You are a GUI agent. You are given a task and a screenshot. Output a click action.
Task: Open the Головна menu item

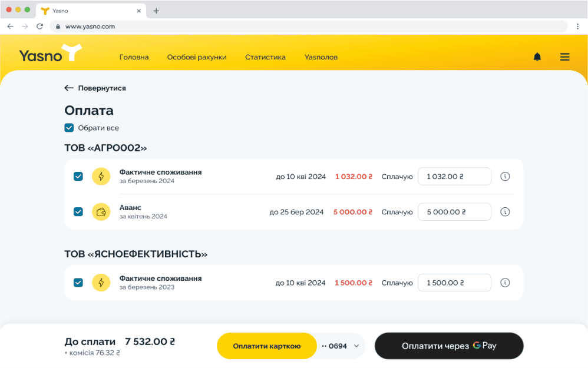click(x=134, y=57)
